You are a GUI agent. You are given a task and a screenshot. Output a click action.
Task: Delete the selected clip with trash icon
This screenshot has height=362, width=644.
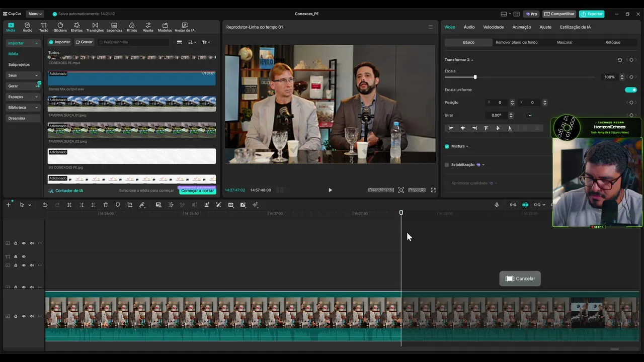coord(106,205)
